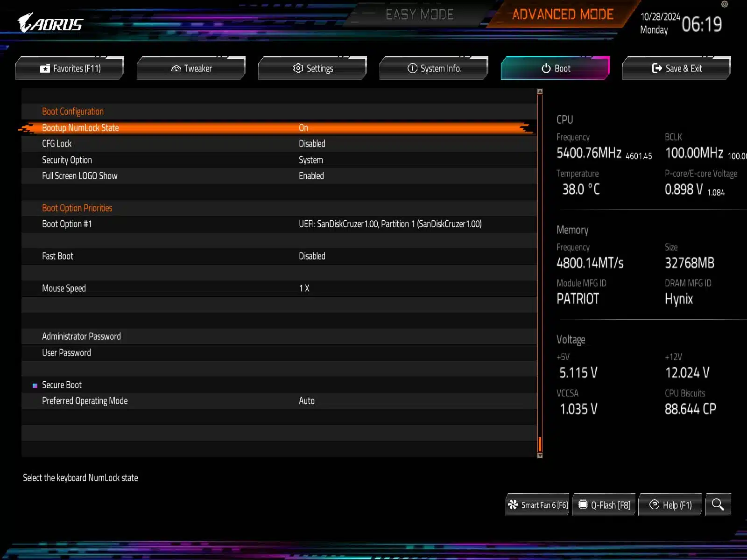The height and width of the screenshot is (560, 747).
Task: Select Boot Option #1 row
Action: point(279,224)
